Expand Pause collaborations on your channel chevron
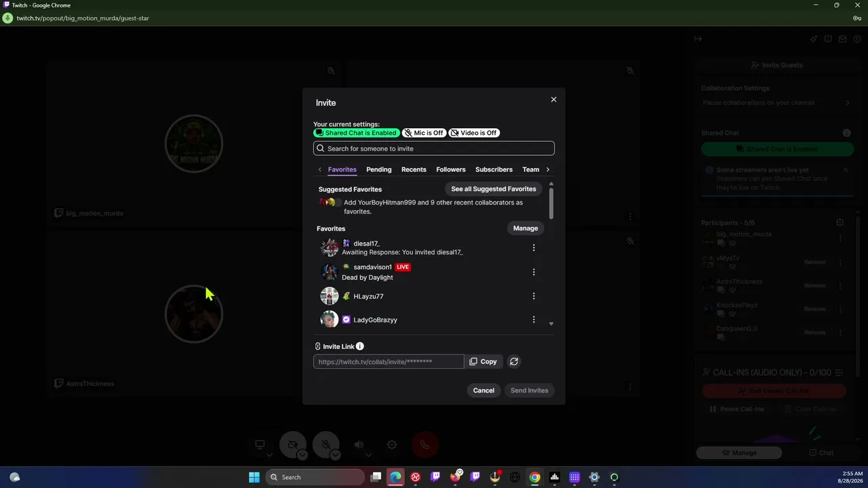The width and height of the screenshot is (868, 488). pyautogui.click(x=848, y=103)
